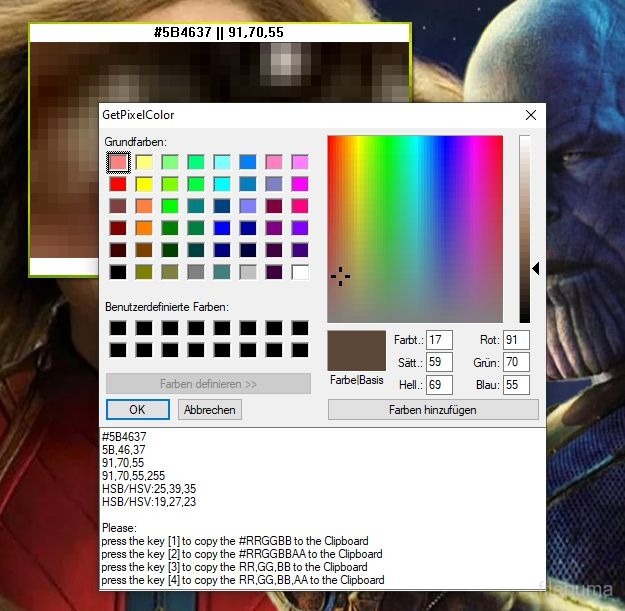This screenshot has width=625, height=611.
Task: Select the pure red swatch in Grundfarben
Action: (118, 184)
